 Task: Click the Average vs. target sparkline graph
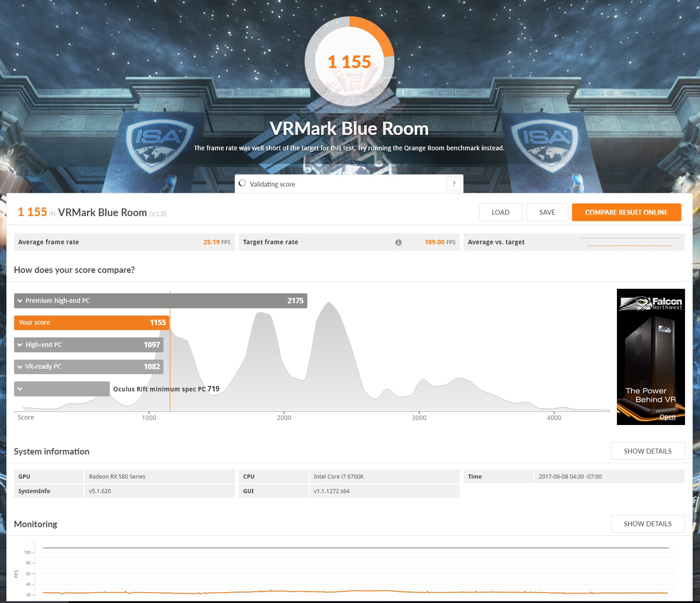(630, 242)
